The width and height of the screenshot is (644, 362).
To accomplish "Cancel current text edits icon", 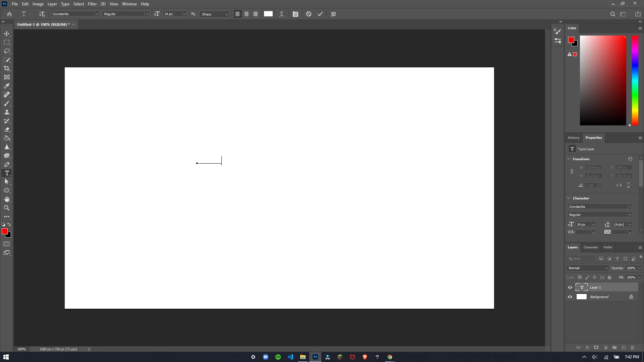I will (309, 14).
